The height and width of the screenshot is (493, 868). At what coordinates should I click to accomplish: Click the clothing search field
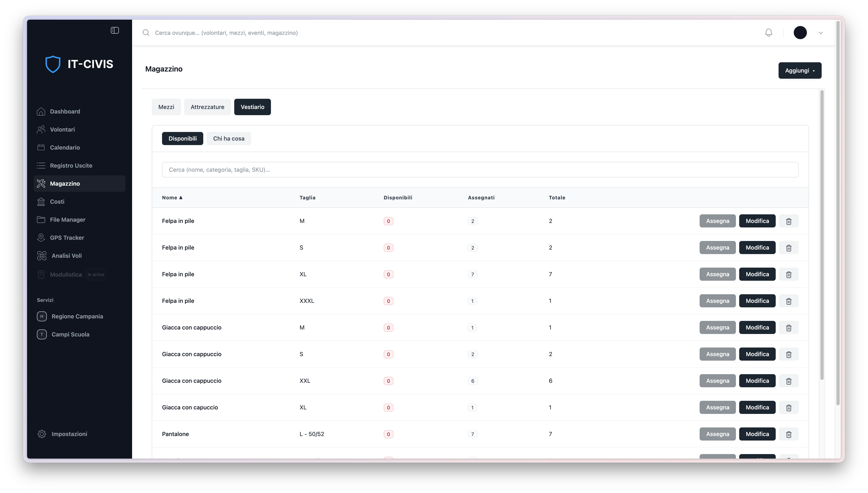pos(480,170)
